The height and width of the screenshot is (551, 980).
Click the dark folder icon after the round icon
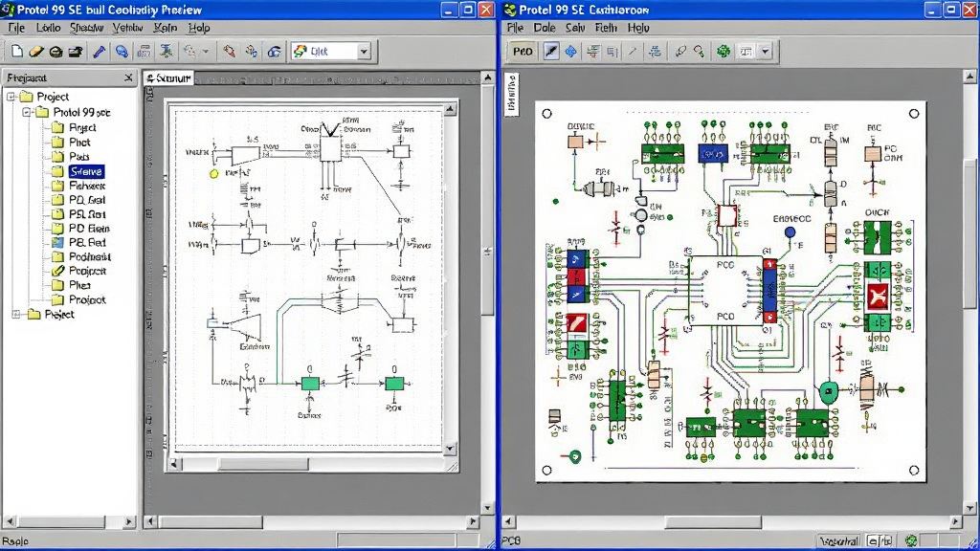(75, 52)
